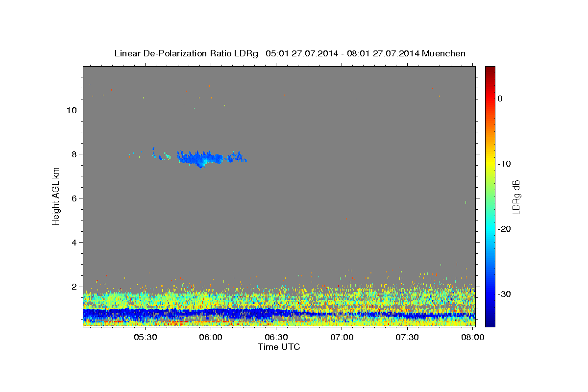Click the height tick label '8'
The width and height of the screenshot is (588, 392).
click(74, 154)
